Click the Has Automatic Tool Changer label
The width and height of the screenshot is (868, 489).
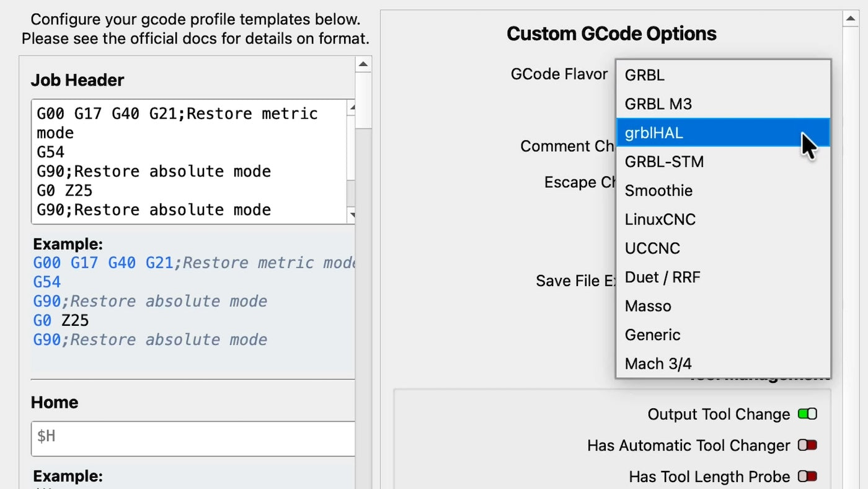689,446
